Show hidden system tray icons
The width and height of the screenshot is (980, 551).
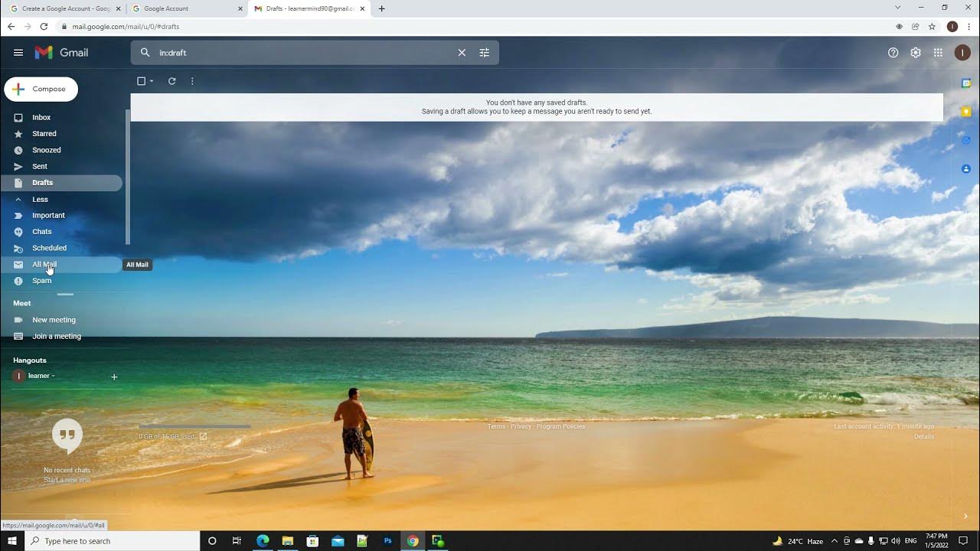pyautogui.click(x=834, y=541)
